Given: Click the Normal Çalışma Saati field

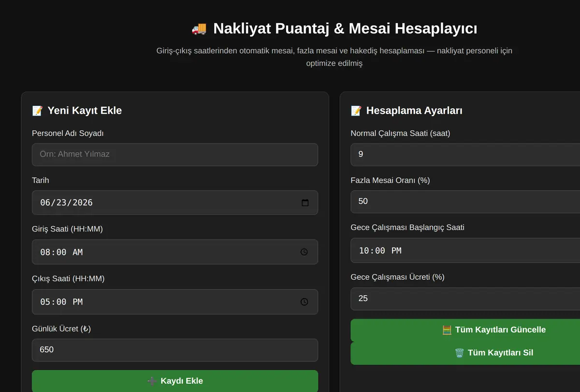Looking at the screenshot, I should click(x=465, y=155).
